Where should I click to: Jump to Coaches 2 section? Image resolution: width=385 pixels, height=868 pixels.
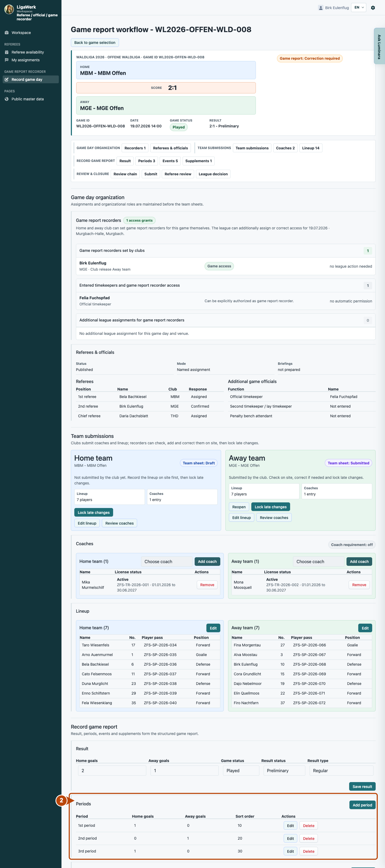[285, 148]
